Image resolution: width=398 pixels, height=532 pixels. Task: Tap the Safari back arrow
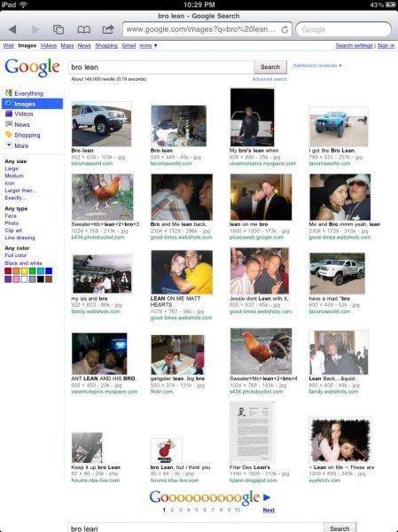coord(12,29)
